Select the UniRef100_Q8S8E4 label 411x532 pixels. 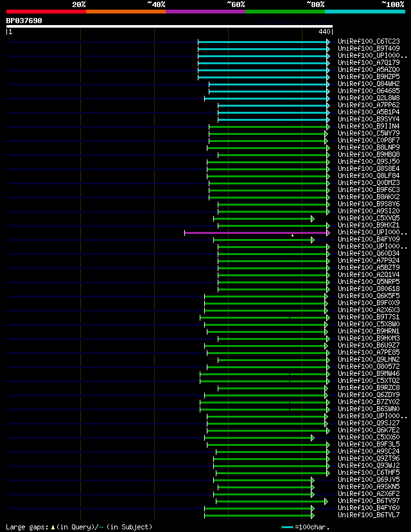click(369, 168)
